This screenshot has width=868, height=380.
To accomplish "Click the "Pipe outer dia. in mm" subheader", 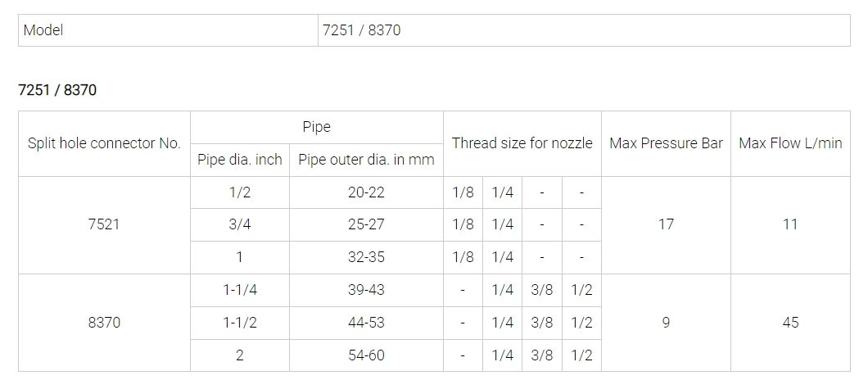I will click(366, 160).
